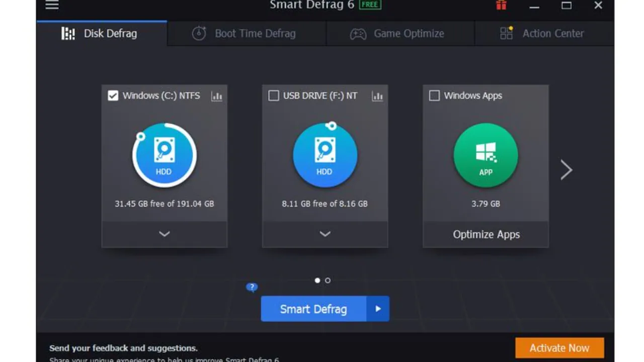The height and width of the screenshot is (362, 644).
Task: Click the USB DRIVE (F:) HDD circle icon
Action: [325, 155]
